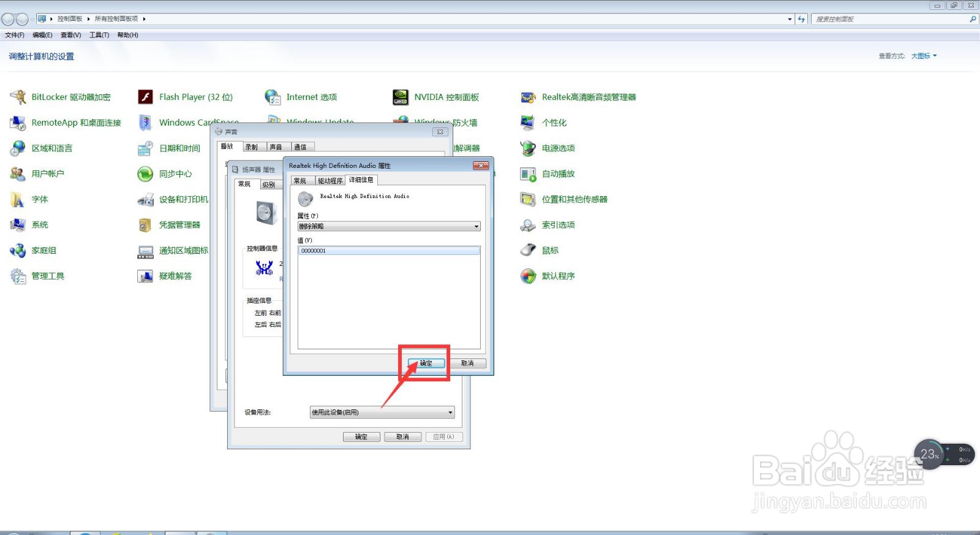This screenshot has width=980, height=535.
Task: Click 应用(A) in 扬声器 属性 window
Action: [x=443, y=437]
